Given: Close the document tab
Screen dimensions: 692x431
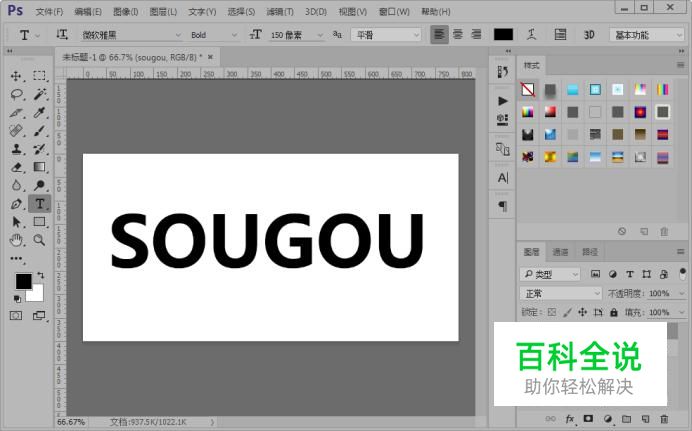Looking at the screenshot, I should pos(211,57).
